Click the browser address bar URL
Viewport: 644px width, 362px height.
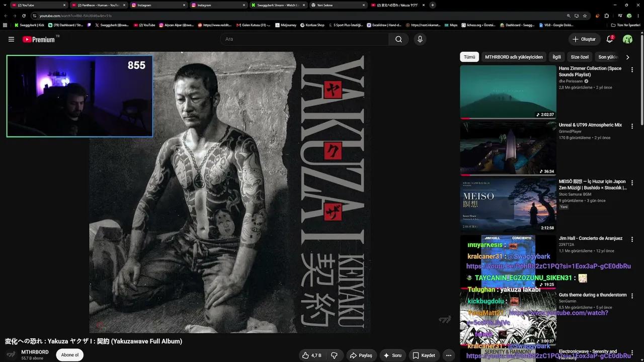click(x=75, y=16)
